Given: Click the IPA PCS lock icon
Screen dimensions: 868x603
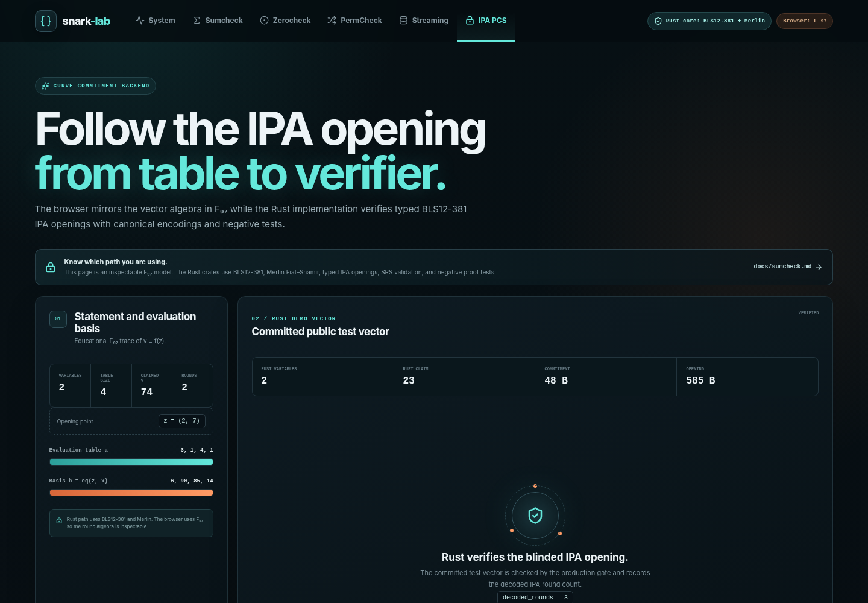Looking at the screenshot, I should click(x=470, y=21).
